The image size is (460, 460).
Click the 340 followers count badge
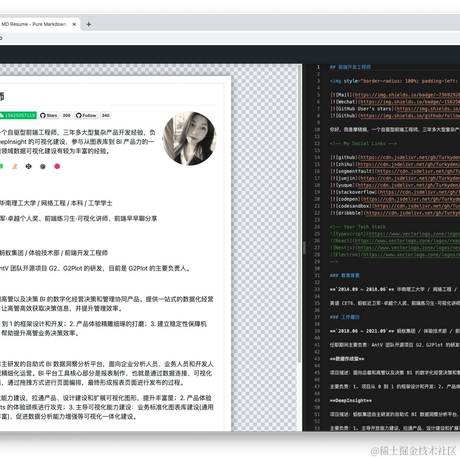106,115
